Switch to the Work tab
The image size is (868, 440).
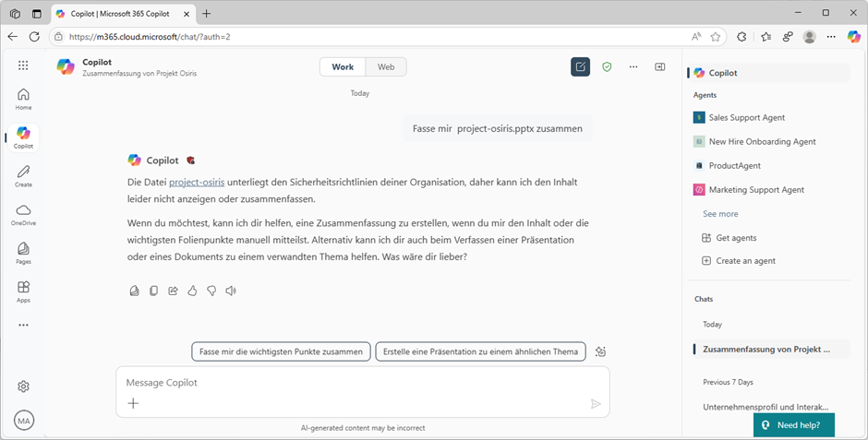point(343,67)
